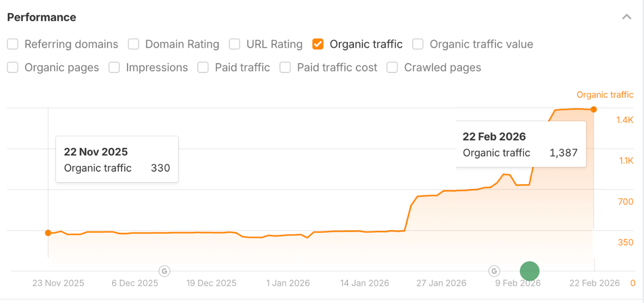This screenshot has height=303, width=644.
Task: Enable the Organic pages checkbox
Action: [x=12, y=67]
